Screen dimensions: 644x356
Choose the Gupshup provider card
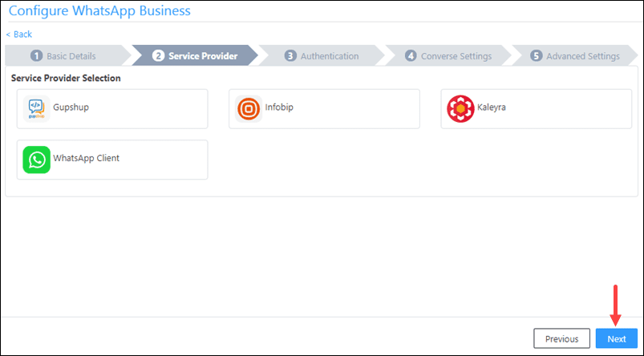[x=112, y=109]
